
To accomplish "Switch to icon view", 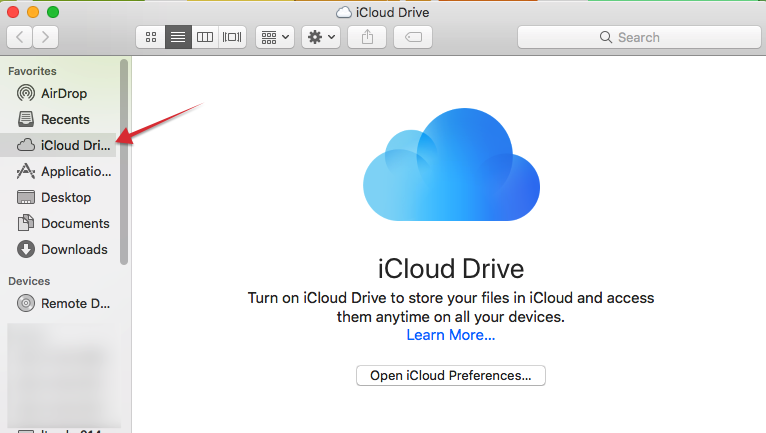I will point(151,37).
